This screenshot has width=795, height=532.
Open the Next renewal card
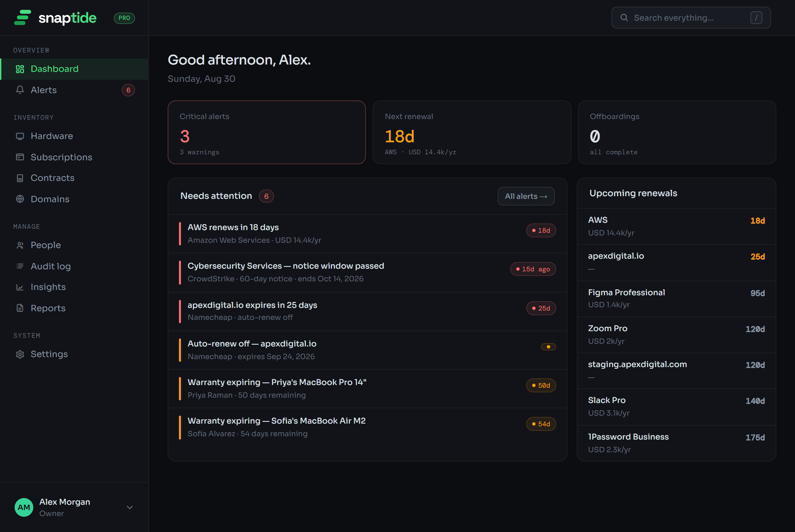click(x=471, y=132)
